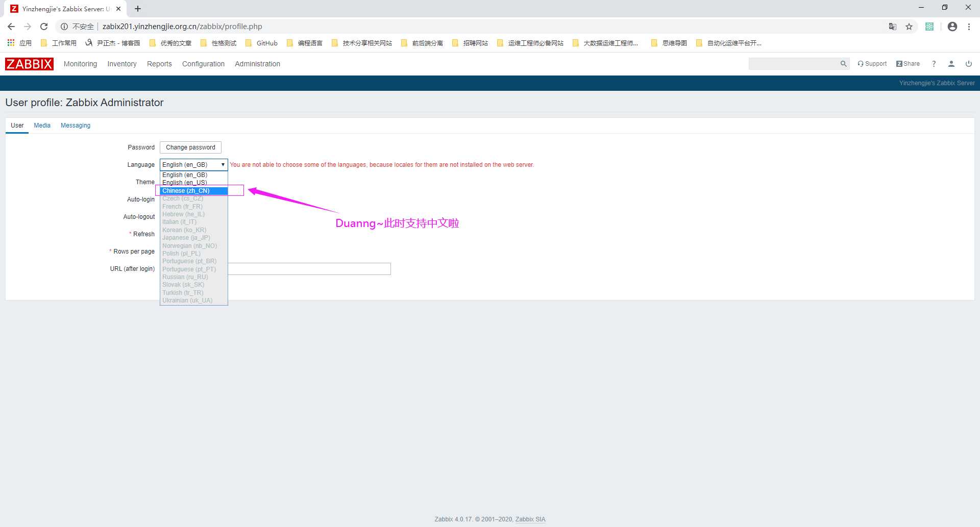Open the help question mark icon
Viewport: 980px width, 527px height.
934,64
